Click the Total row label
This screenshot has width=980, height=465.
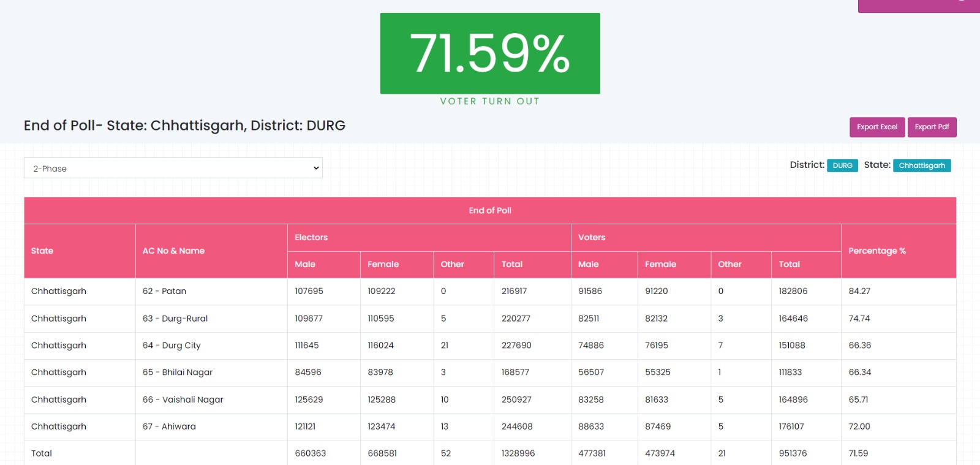[x=42, y=453]
